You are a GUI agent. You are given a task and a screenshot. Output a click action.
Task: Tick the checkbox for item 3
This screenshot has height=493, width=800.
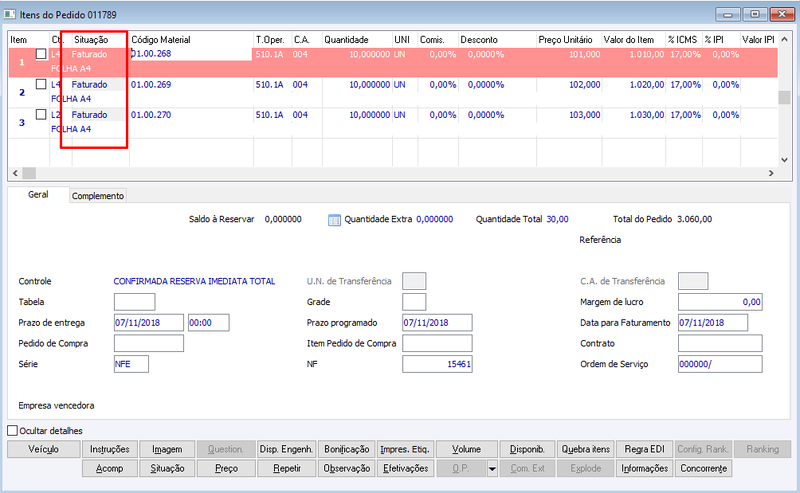(x=41, y=114)
